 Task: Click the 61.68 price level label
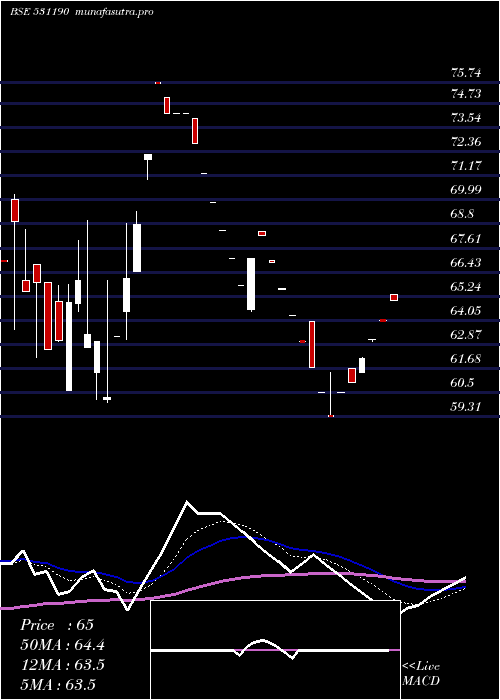[x=466, y=359]
